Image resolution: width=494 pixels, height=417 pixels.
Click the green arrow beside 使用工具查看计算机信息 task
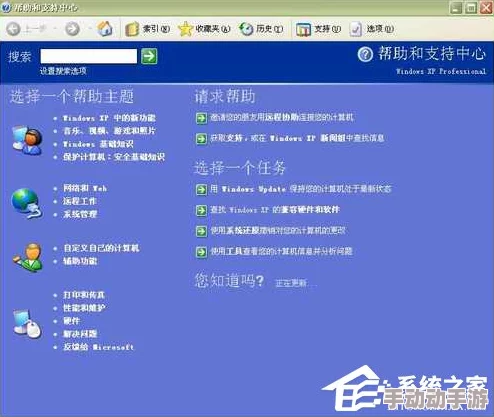pyautogui.click(x=201, y=252)
